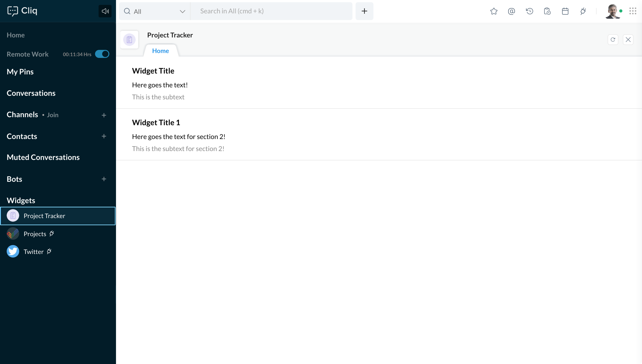
Task: Open recent history clock icon
Action: (x=529, y=11)
